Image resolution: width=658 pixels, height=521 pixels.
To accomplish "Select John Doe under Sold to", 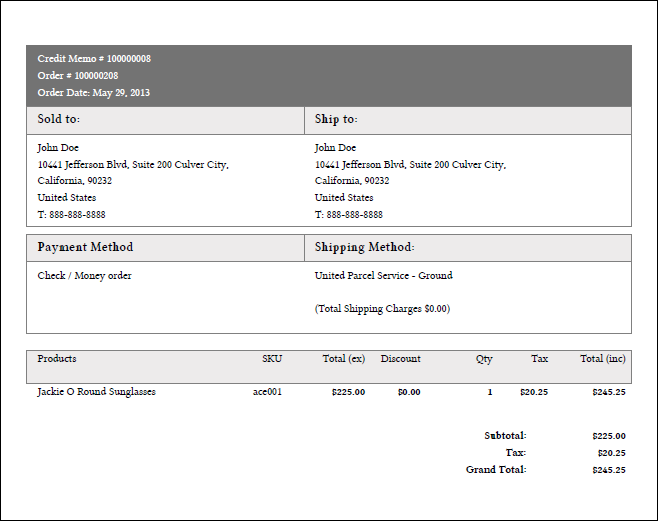I will (58, 148).
